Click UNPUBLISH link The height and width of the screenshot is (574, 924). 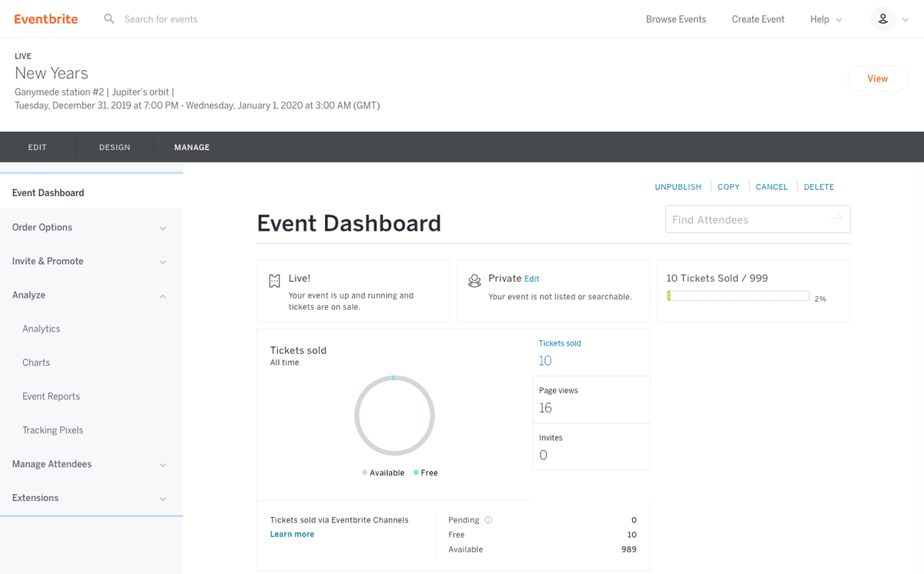click(x=678, y=187)
